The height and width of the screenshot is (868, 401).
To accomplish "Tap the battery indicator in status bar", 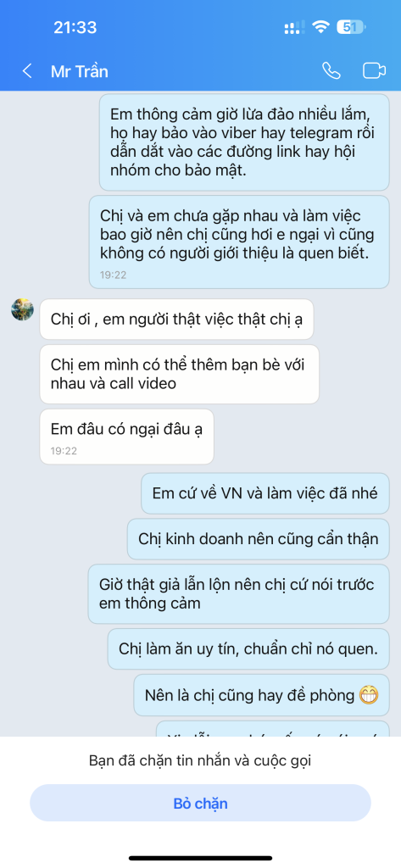I will click(x=351, y=27).
